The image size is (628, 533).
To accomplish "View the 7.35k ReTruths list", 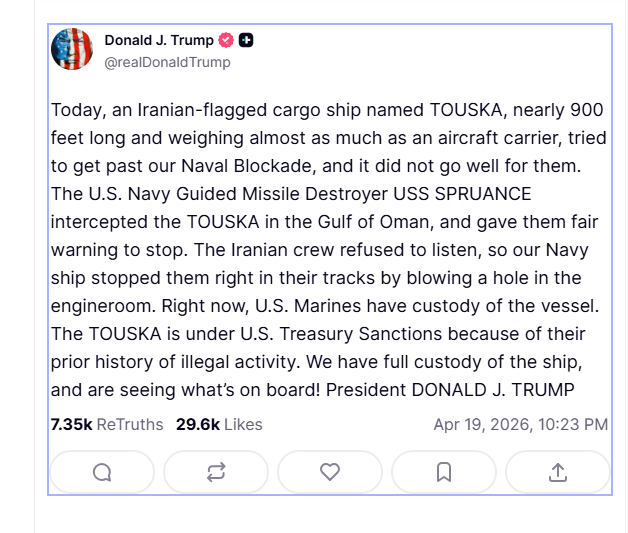I will tap(107, 424).
